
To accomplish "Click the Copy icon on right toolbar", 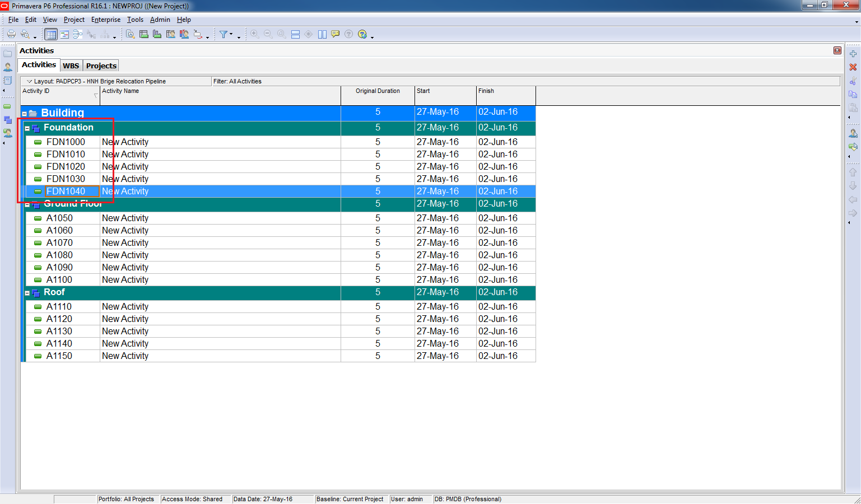I will 853,94.
